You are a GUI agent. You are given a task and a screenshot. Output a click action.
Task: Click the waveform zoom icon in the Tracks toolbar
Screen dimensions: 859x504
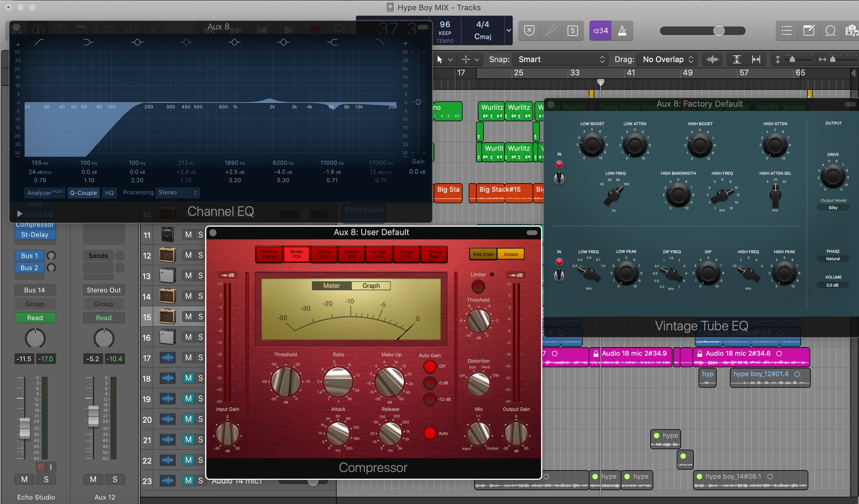(x=713, y=60)
